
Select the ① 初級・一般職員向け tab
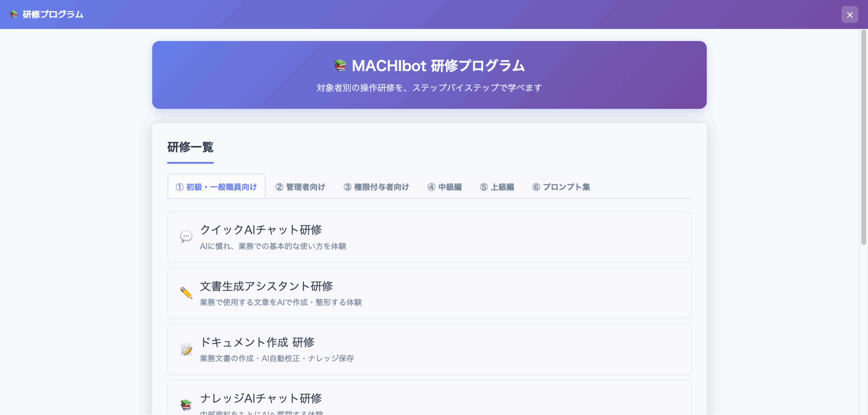[216, 187]
